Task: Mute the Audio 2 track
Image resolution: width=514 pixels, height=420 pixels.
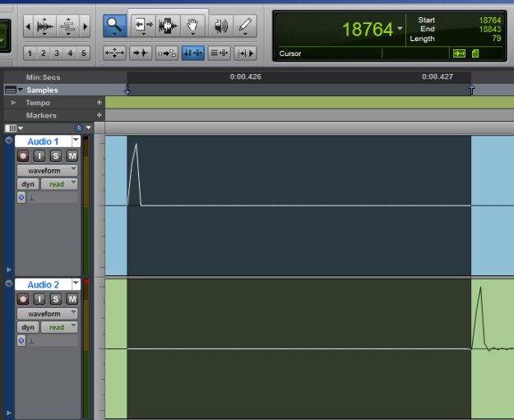Action: [x=72, y=299]
